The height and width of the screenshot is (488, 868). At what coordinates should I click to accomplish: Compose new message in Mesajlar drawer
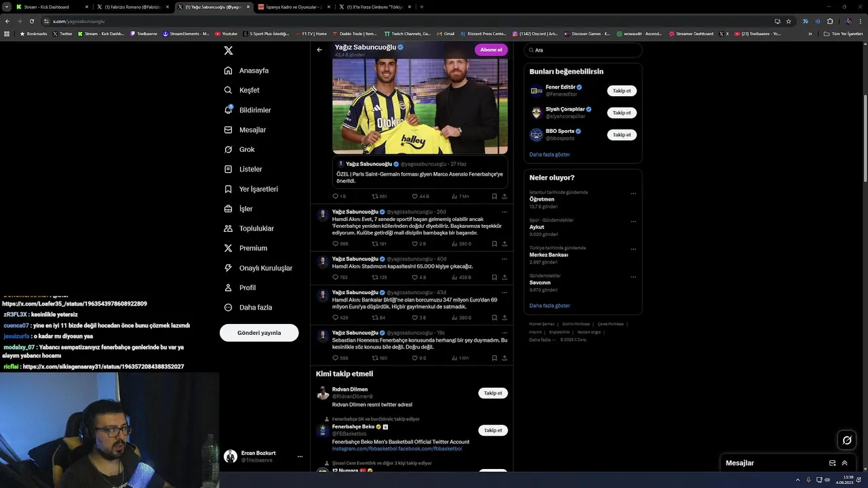tap(832, 463)
